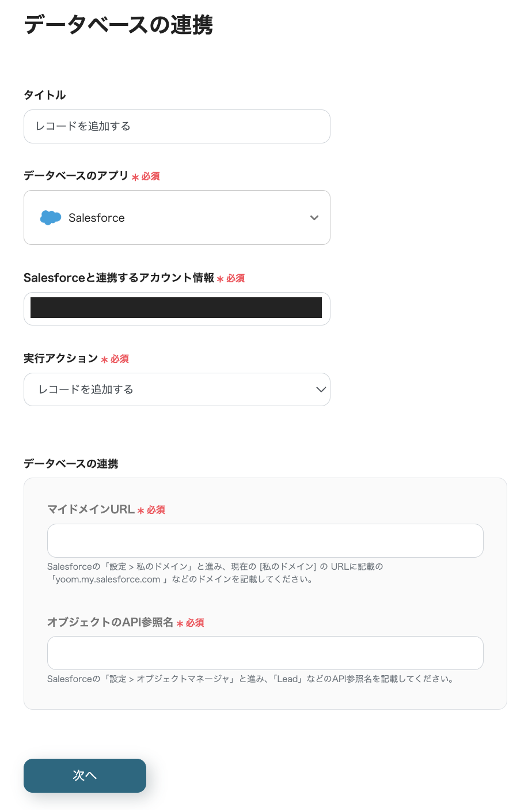Click レコードを追加する in the action dropdown
The image size is (532, 810).
pyautogui.click(x=86, y=389)
